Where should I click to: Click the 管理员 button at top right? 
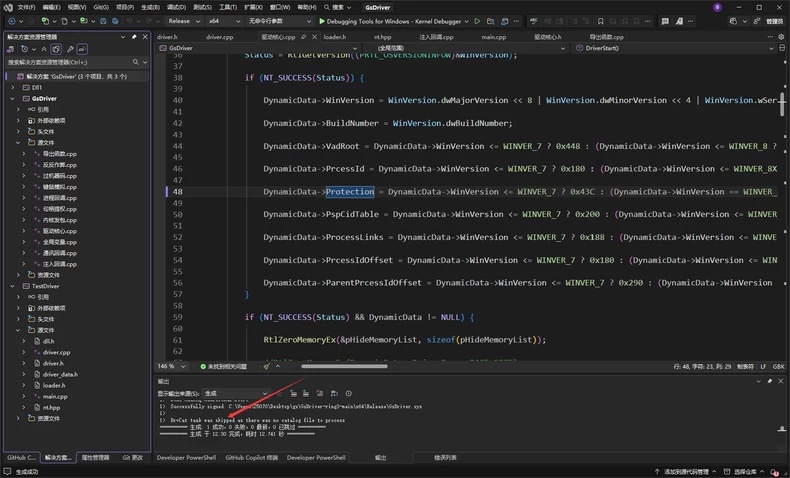click(774, 21)
